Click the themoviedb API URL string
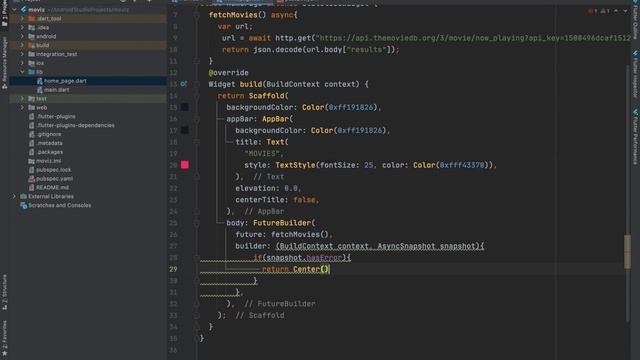Screen dimensions: 640x360 [473, 38]
